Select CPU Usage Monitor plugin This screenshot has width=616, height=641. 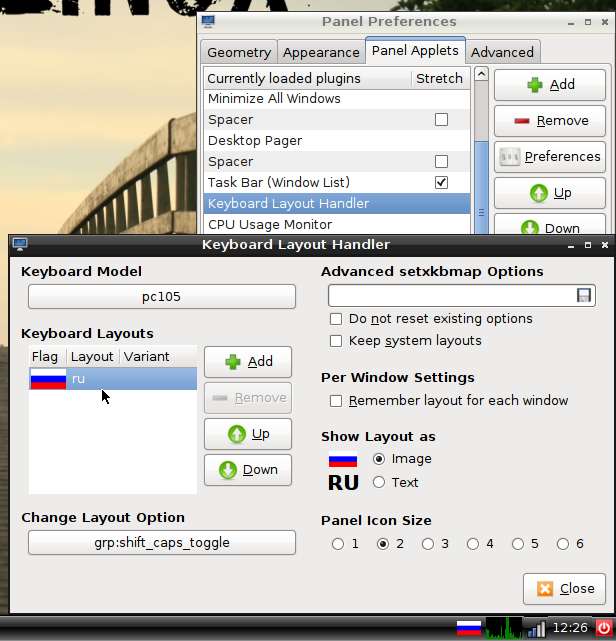pos(337,224)
